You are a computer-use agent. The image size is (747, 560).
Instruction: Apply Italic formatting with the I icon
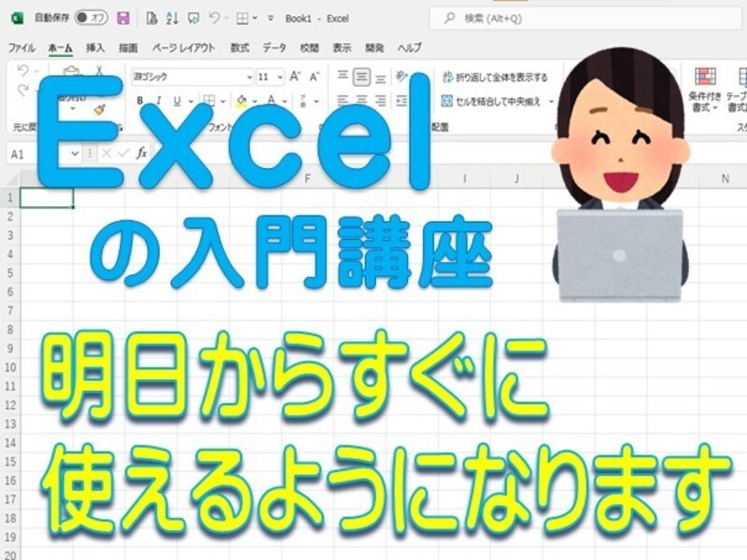coord(159,101)
